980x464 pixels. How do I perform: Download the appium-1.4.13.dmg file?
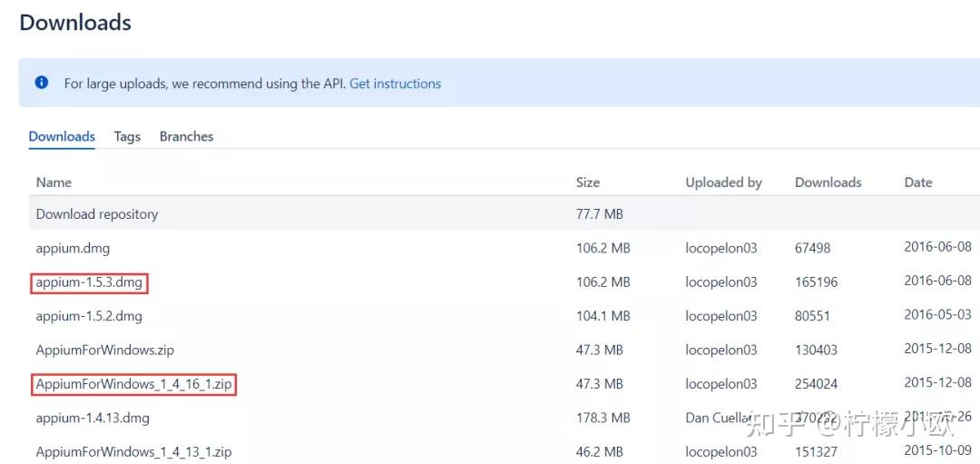click(93, 418)
